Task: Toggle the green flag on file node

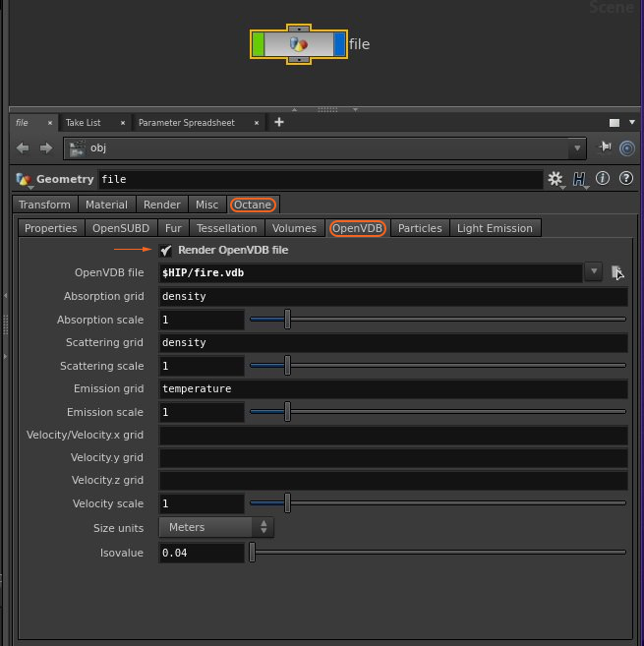Action: [259, 44]
